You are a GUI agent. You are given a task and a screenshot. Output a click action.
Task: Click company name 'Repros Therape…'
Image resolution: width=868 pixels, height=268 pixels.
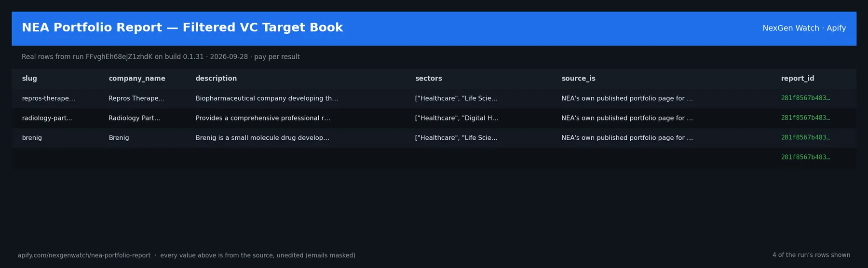click(x=136, y=98)
